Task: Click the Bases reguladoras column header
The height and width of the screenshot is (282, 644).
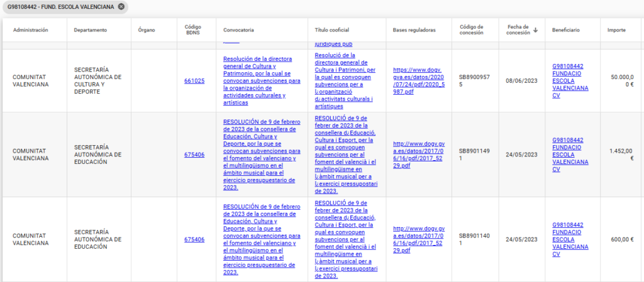Action: pos(414,30)
